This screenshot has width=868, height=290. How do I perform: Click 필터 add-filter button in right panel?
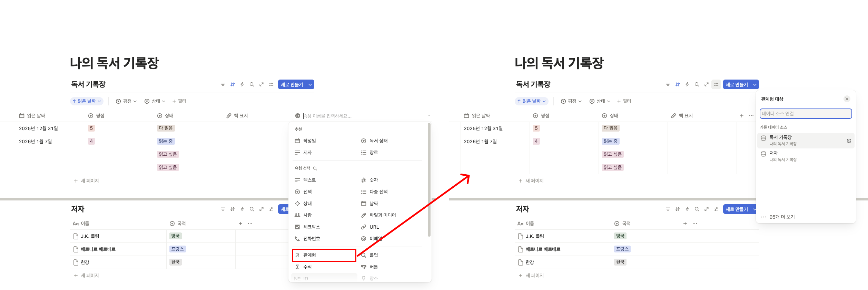tap(624, 101)
